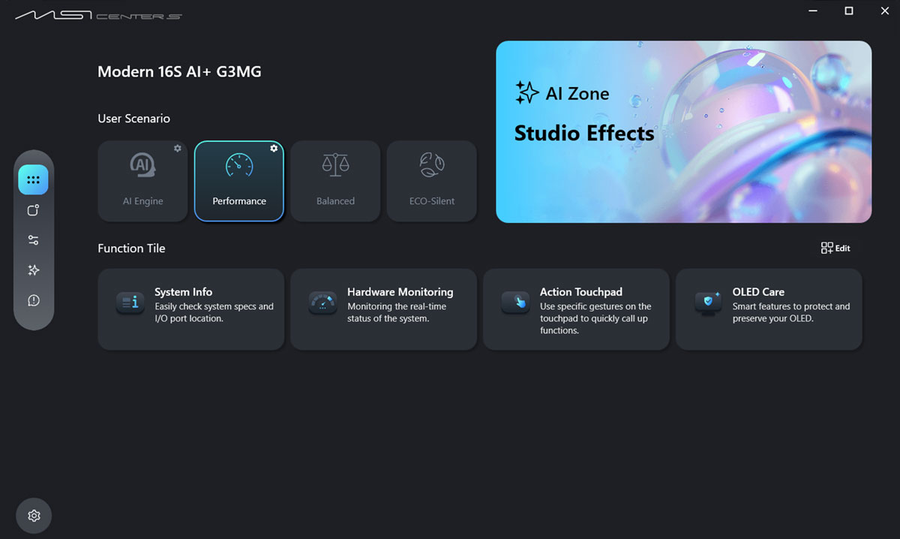Viewport: 900px width, 539px height.
Task: Open the home dashboard sidebar icon
Action: click(x=33, y=180)
